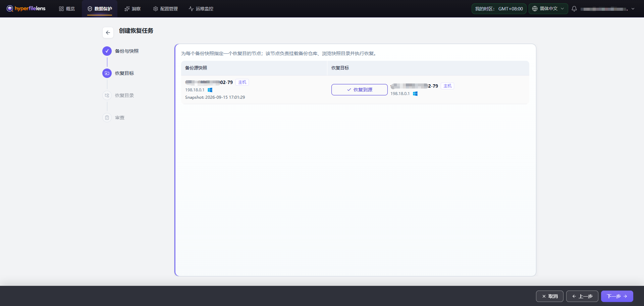Viewport: 644px width, 306px height.
Task: Click the globe icon in language selector
Action: coord(535,9)
